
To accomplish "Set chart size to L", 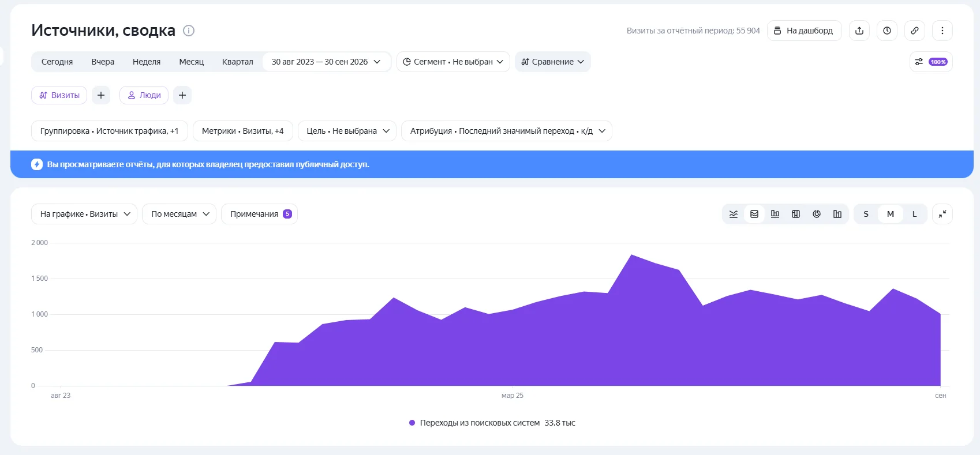I will tap(915, 214).
